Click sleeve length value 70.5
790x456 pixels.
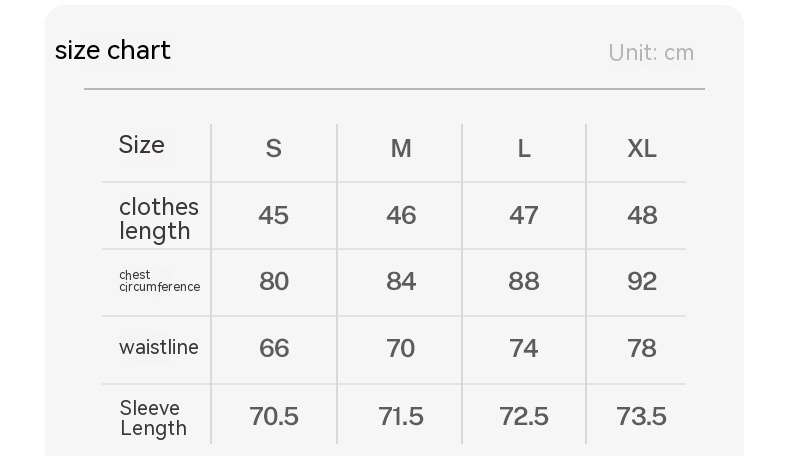[x=273, y=416]
